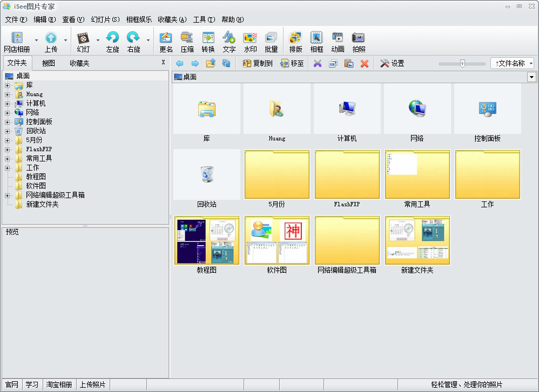The height and width of the screenshot is (392, 539).
Task: Open the 更名 rename tool
Action: tap(166, 41)
